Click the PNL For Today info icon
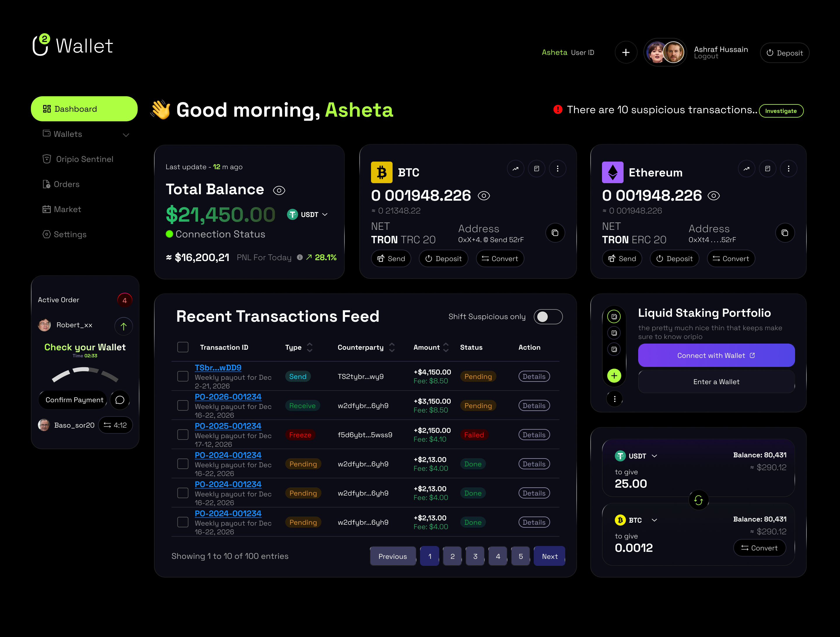 pyautogui.click(x=300, y=257)
